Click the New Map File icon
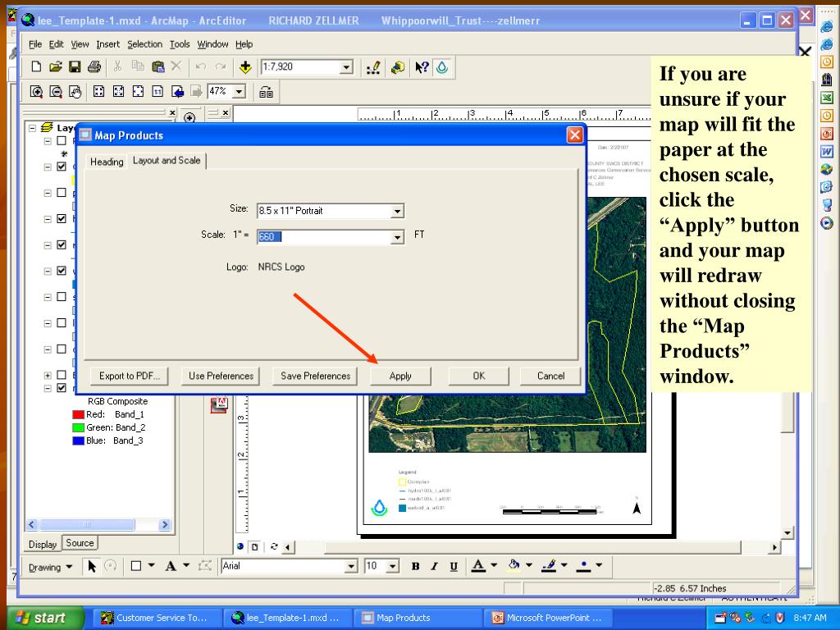Image resolution: width=840 pixels, height=630 pixels. [x=36, y=67]
